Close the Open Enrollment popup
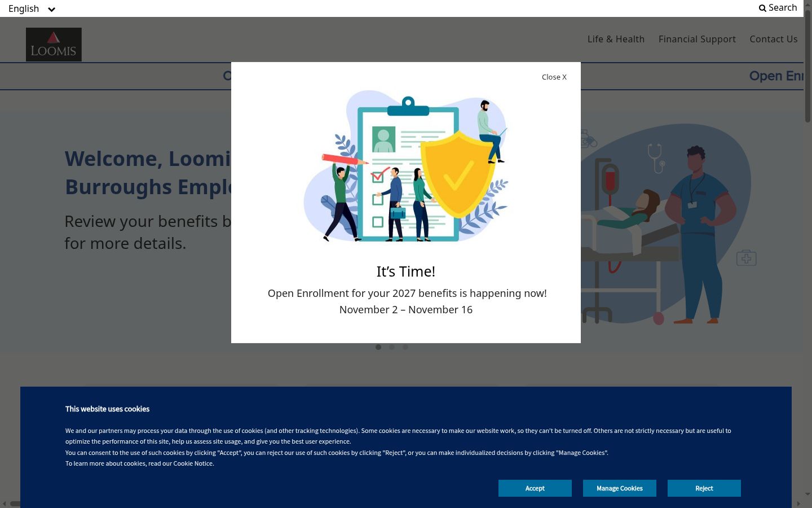This screenshot has width=812, height=508. (x=554, y=77)
